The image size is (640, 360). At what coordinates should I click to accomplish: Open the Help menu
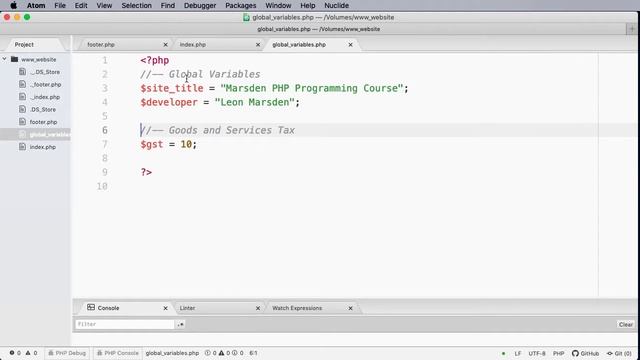click(x=308, y=5)
